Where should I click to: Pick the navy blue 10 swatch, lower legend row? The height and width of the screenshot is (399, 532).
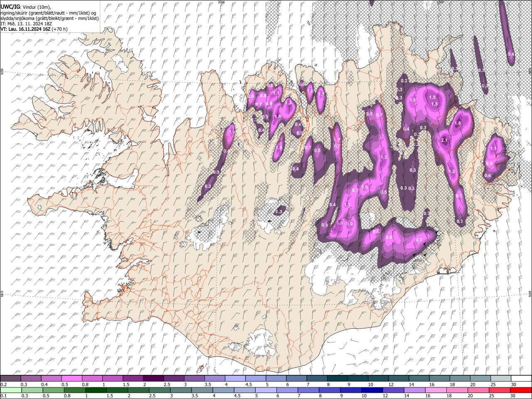point(372,390)
